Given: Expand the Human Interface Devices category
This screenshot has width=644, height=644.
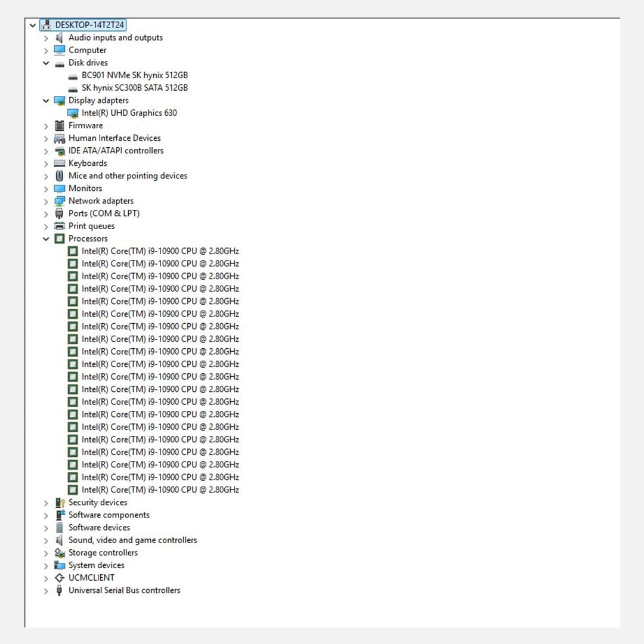Looking at the screenshot, I should pyautogui.click(x=46, y=138).
